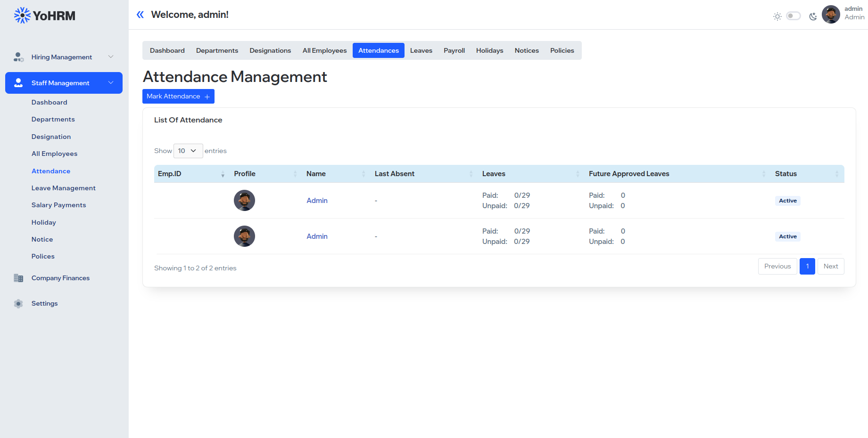This screenshot has width=868, height=438.
Task: Click Staff Management label
Action: coord(60,83)
